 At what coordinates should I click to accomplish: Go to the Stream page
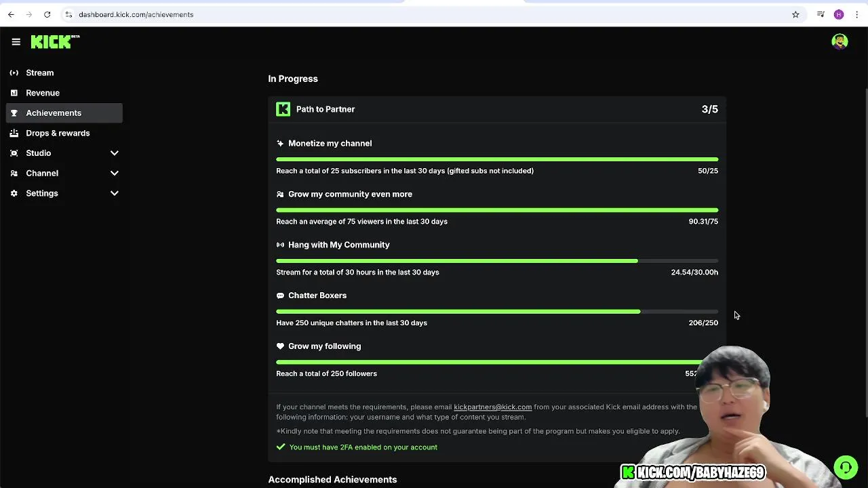[x=40, y=73]
